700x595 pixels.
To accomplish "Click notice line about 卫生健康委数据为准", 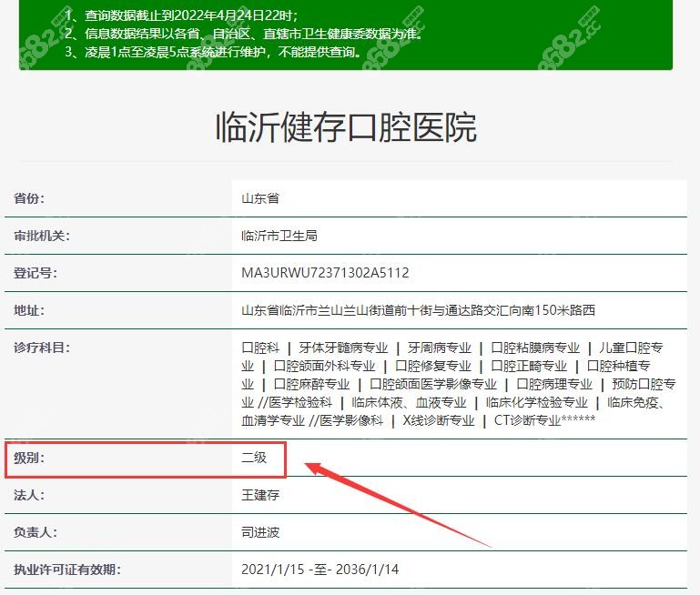I will tap(243, 34).
